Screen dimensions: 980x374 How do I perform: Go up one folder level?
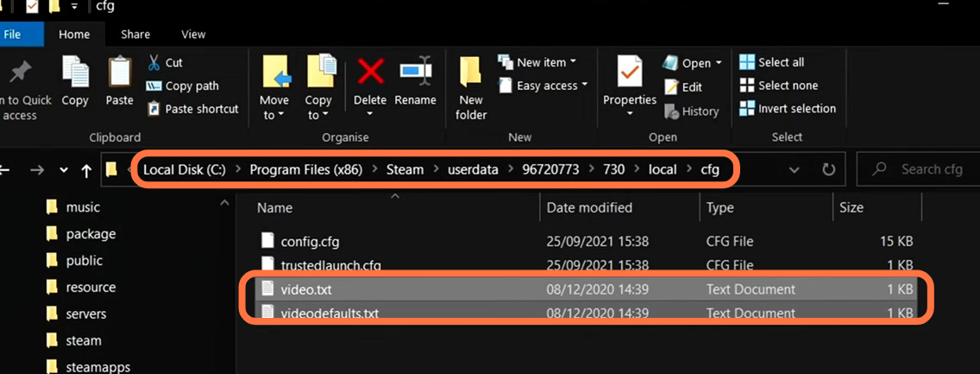tap(86, 170)
